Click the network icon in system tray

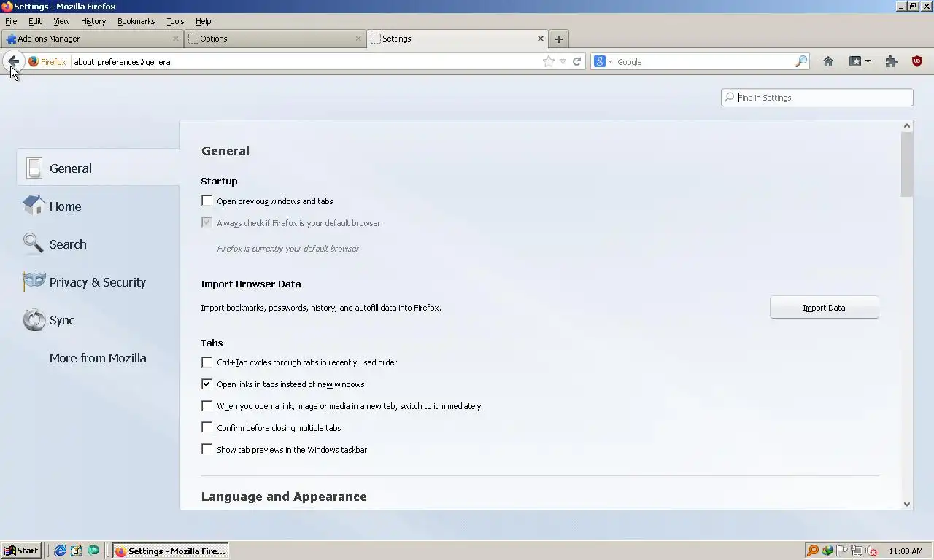pos(856,551)
